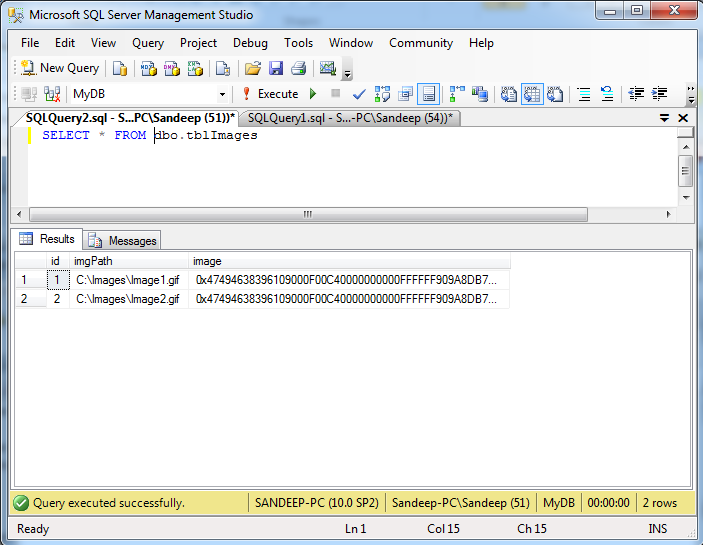
Task: Click the editor horizontal scroll left arrow
Action: tap(19, 214)
